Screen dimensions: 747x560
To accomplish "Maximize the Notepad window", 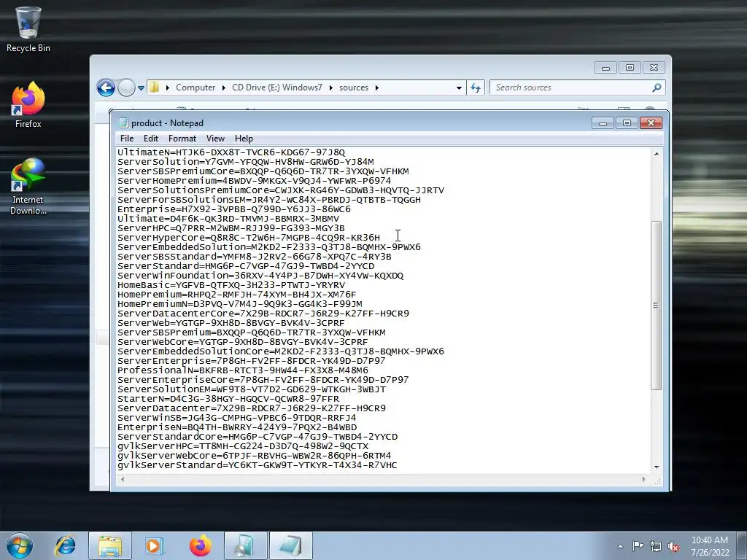I will click(x=627, y=123).
